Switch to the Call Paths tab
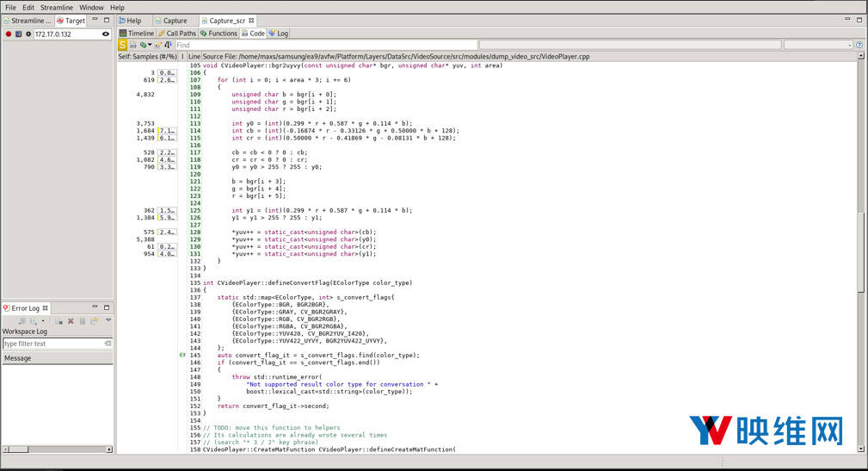 [176, 34]
